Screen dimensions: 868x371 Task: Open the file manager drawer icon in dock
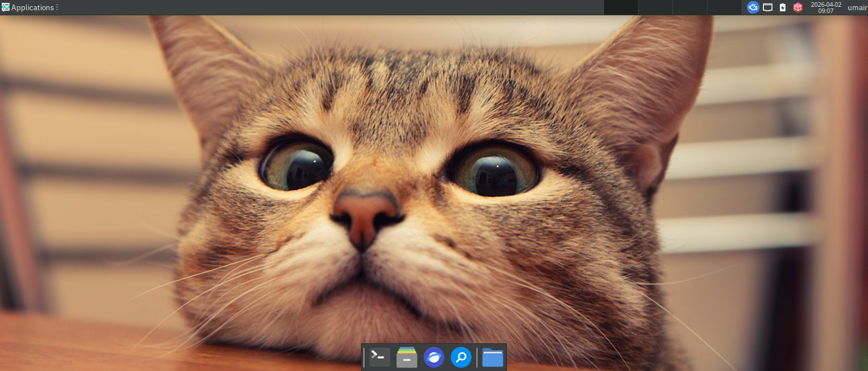tap(407, 357)
